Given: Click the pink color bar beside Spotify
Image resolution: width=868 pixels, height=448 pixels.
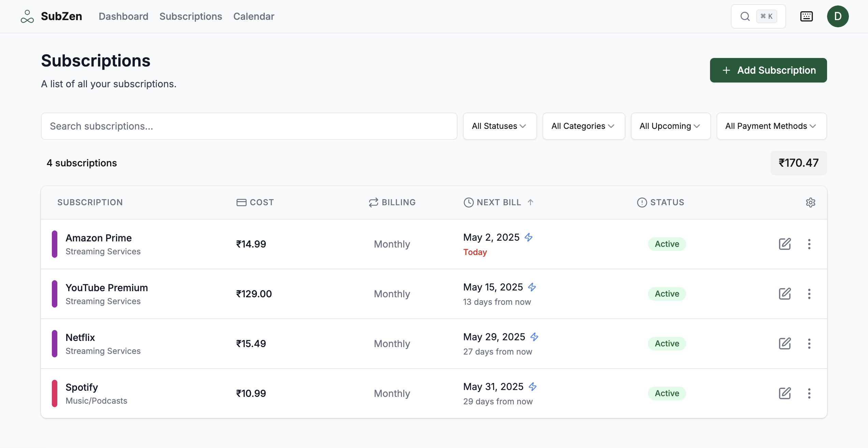Looking at the screenshot, I should click(x=55, y=393).
